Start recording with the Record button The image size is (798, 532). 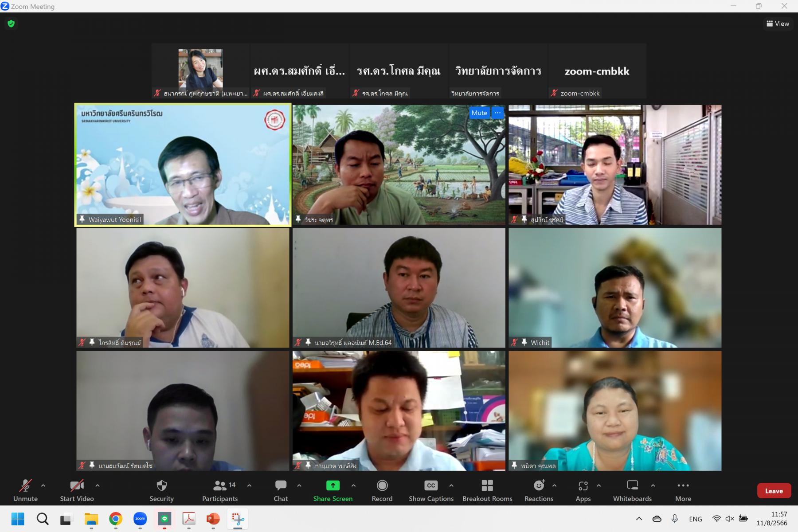coord(382,491)
